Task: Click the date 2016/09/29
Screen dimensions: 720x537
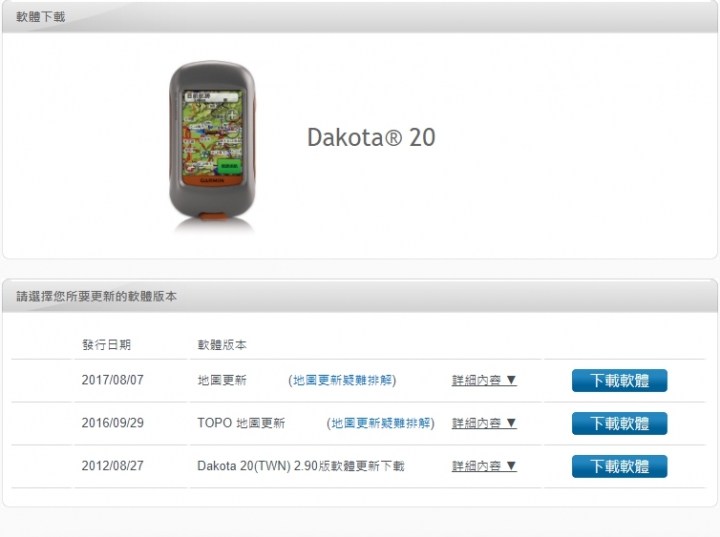Action: tap(112, 423)
